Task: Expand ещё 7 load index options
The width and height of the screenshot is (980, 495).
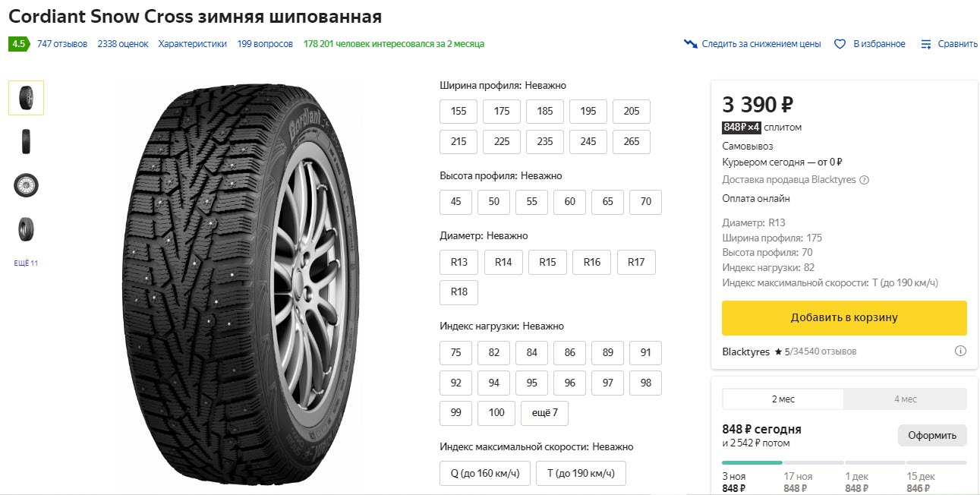Action: 544,413
